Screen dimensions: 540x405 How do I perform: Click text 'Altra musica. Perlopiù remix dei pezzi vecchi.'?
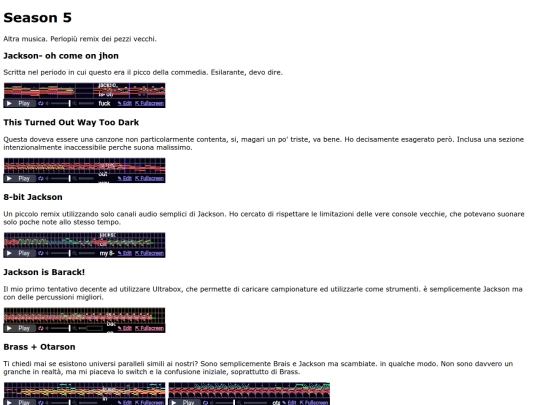(80, 39)
